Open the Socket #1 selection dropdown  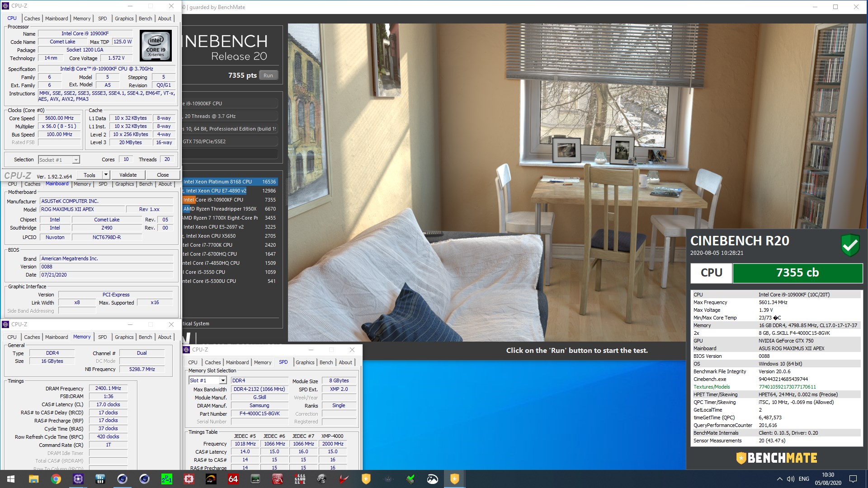(x=59, y=160)
